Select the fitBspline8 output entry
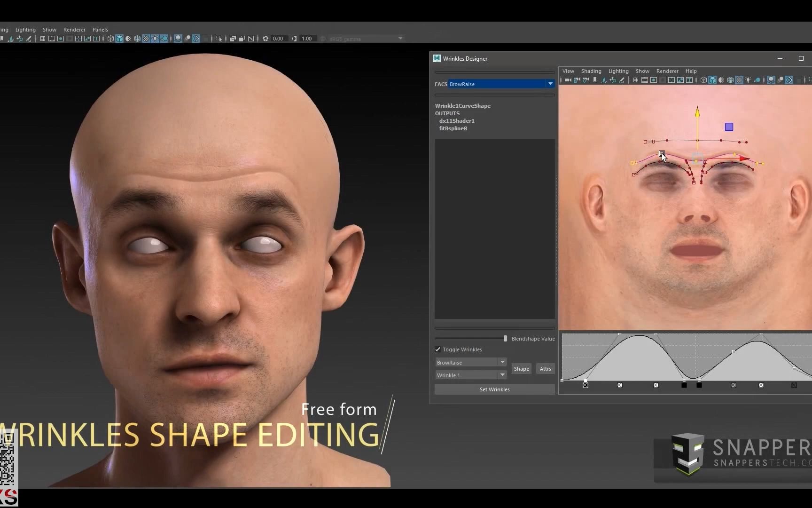This screenshot has width=812, height=508. [453, 128]
